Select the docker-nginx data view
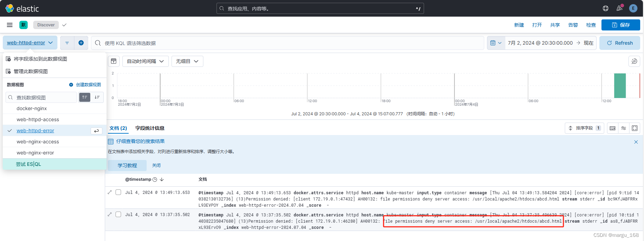Image resolution: width=644 pixels, height=241 pixels. click(x=55, y=108)
